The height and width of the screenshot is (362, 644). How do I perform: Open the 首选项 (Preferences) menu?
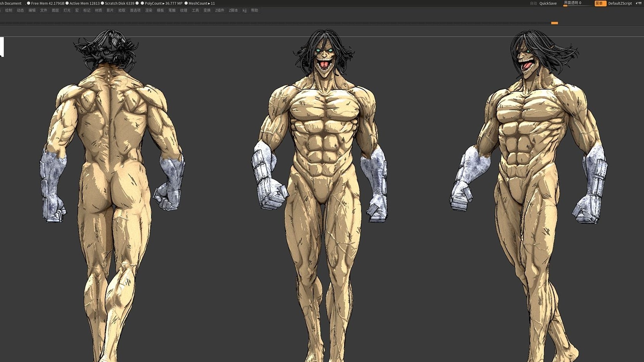pos(135,10)
